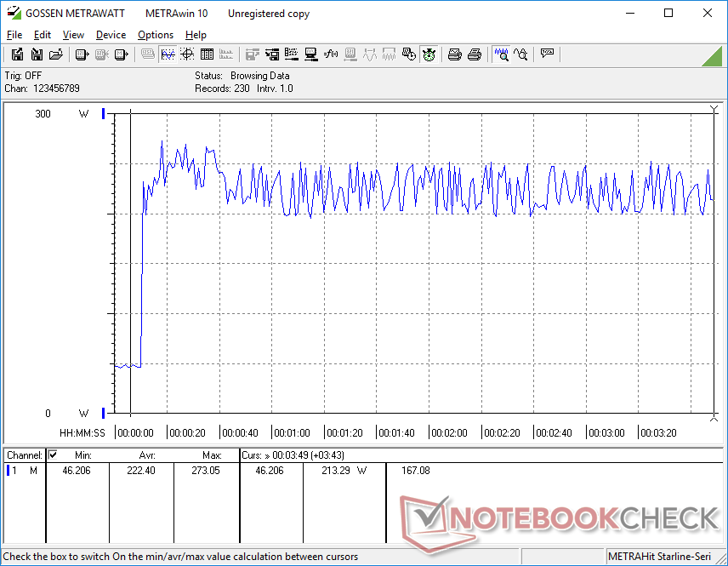Open the channel settings list icon
The width and height of the screenshot is (728, 566).
[x=292, y=54]
